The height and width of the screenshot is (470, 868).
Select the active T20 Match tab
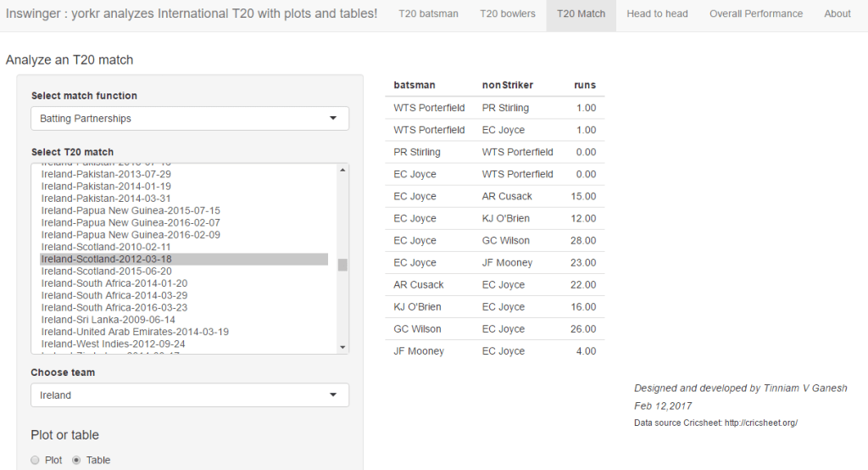(x=581, y=14)
